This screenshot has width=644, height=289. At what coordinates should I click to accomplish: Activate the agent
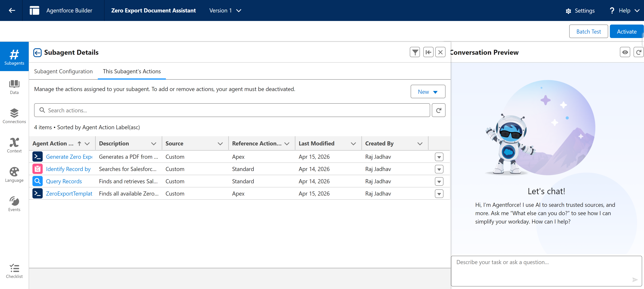[x=626, y=32]
